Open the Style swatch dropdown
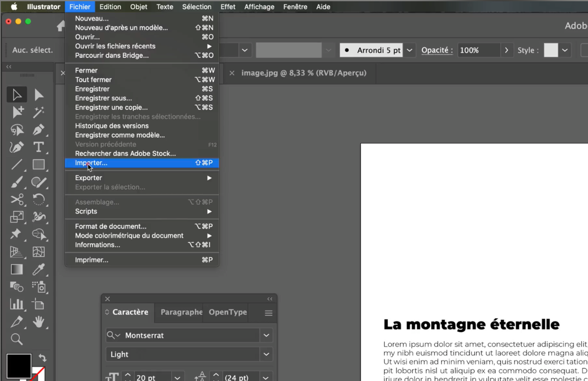Screen dimensions: 588x381 (565, 50)
